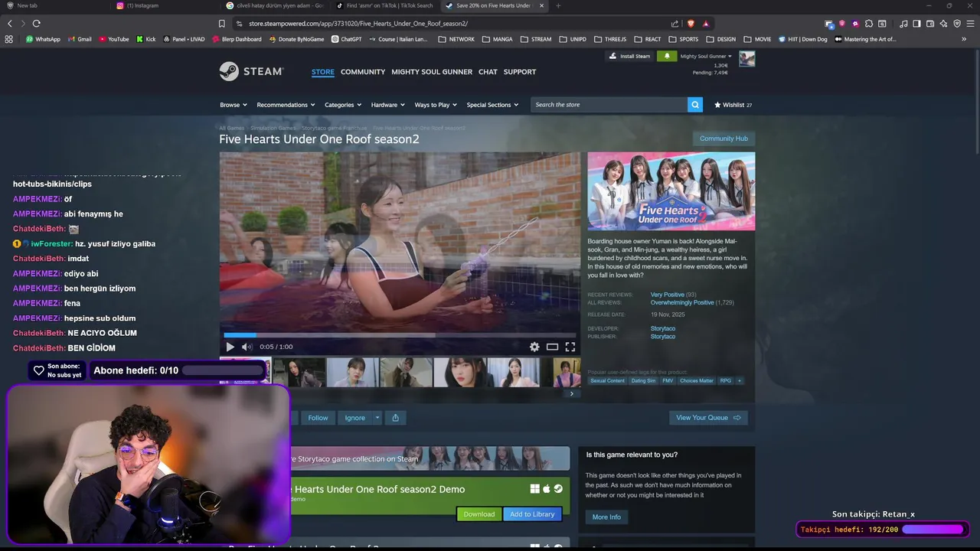The width and height of the screenshot is (980, 551).
Task: Select the FMV tag
Action: coord(668,380)
